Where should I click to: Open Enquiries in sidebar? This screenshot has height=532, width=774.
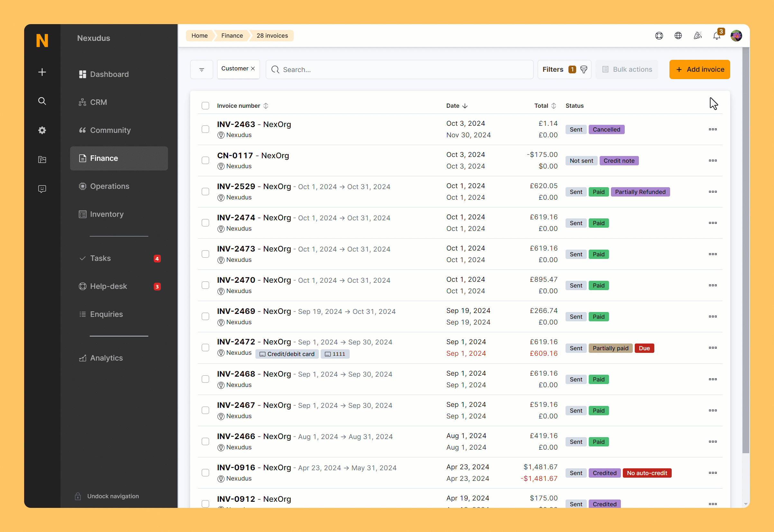click(119, 314)
